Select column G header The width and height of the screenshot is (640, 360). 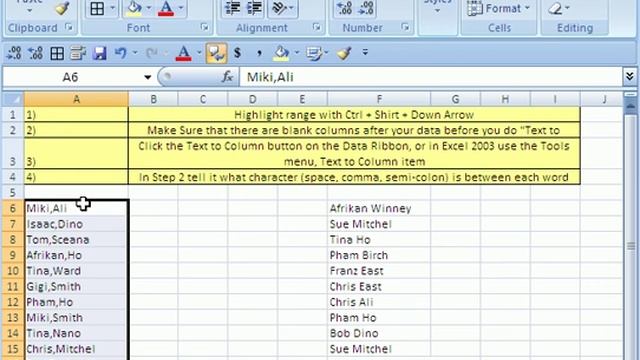456,99
